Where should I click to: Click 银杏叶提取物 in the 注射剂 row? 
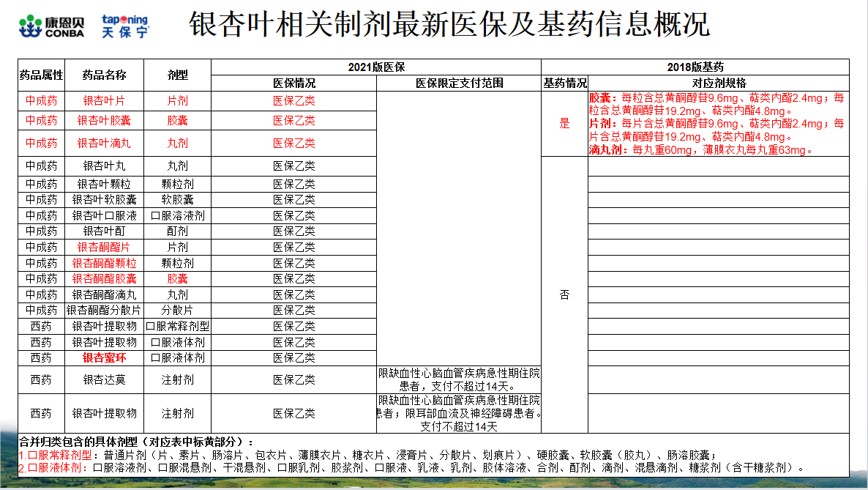pyautogui.click(x=104, y=414)
